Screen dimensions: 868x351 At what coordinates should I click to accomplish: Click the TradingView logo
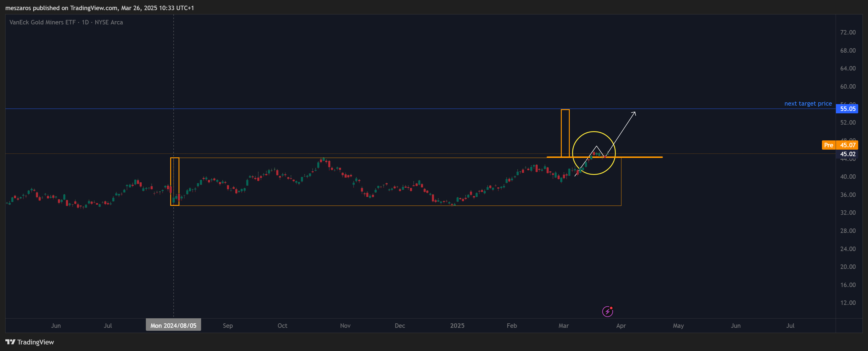[10, 342]
